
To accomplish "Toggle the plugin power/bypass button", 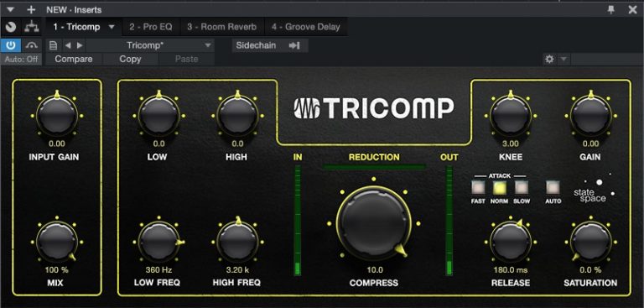I will coord(11,45).
